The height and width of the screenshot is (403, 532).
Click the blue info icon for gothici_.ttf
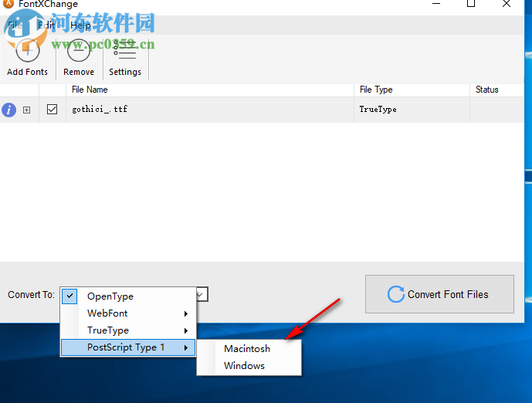coord(8,110)
